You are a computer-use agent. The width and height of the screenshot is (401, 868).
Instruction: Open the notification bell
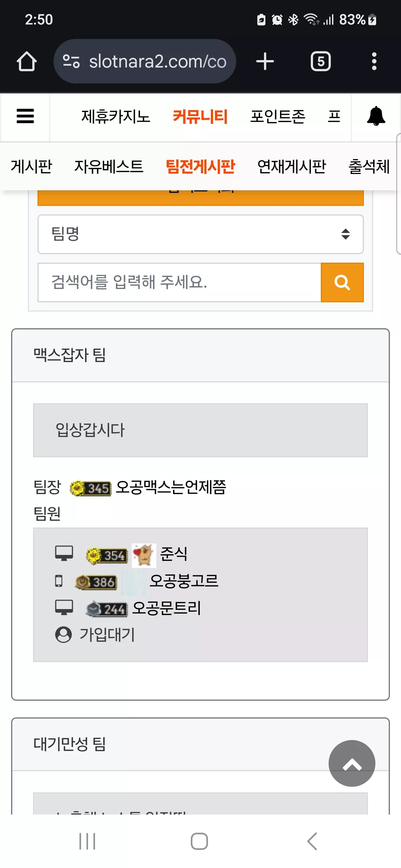click(376, 116)
